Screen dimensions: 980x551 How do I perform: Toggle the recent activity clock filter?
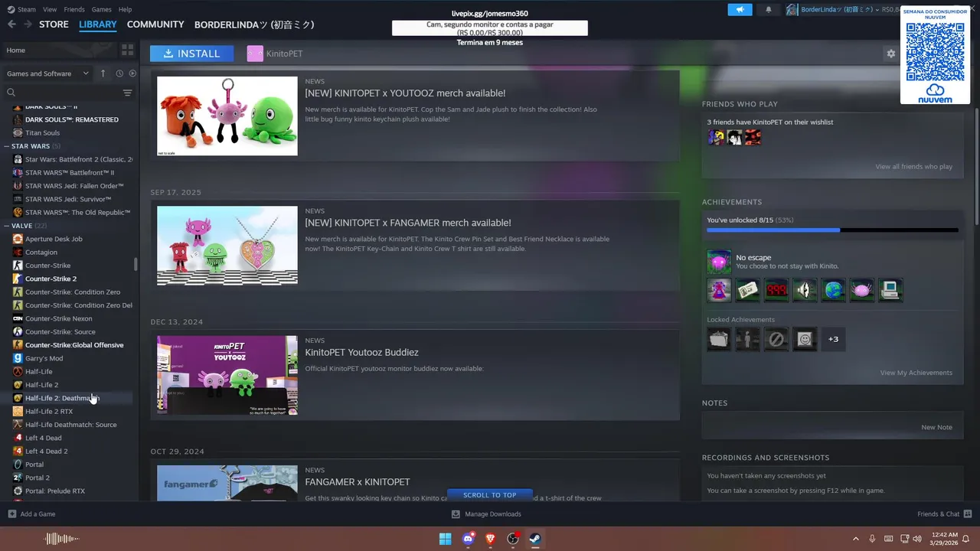119,73
